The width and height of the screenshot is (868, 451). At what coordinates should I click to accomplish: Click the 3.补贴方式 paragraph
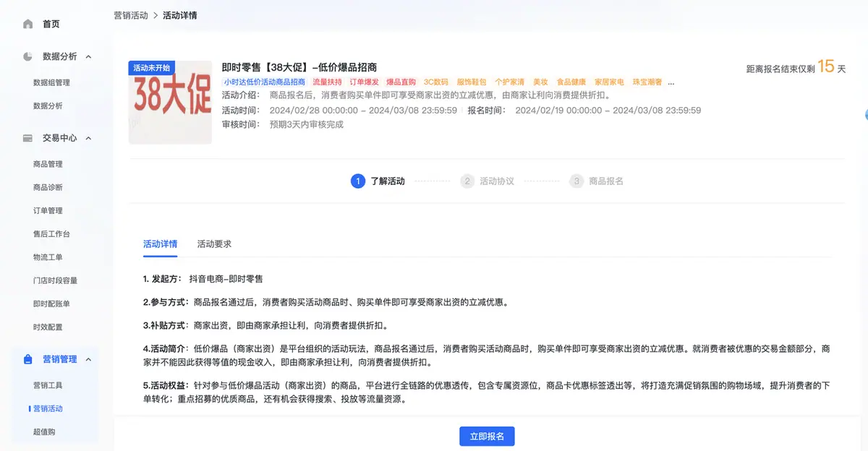click(267, 325)
